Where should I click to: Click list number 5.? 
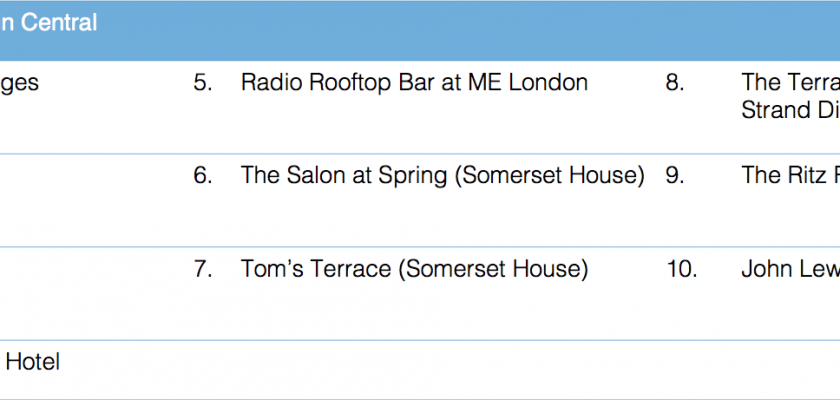coord(203,83)
